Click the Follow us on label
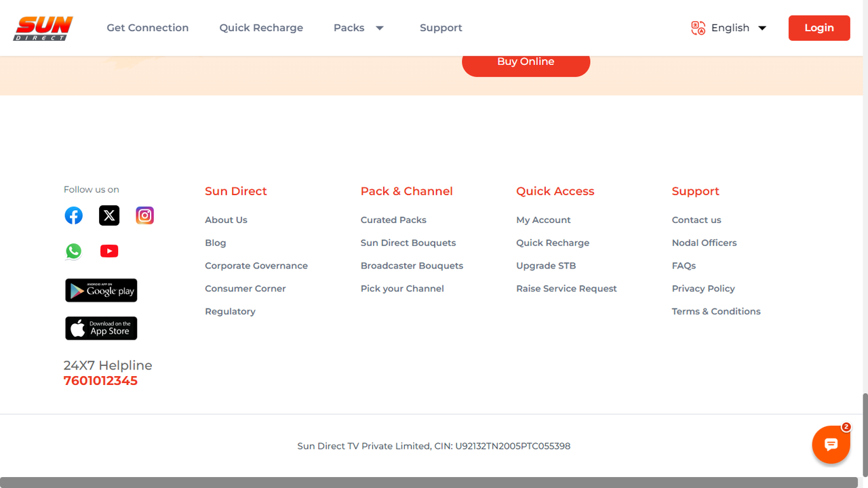The image size is (868, 488). click(92, 190)
